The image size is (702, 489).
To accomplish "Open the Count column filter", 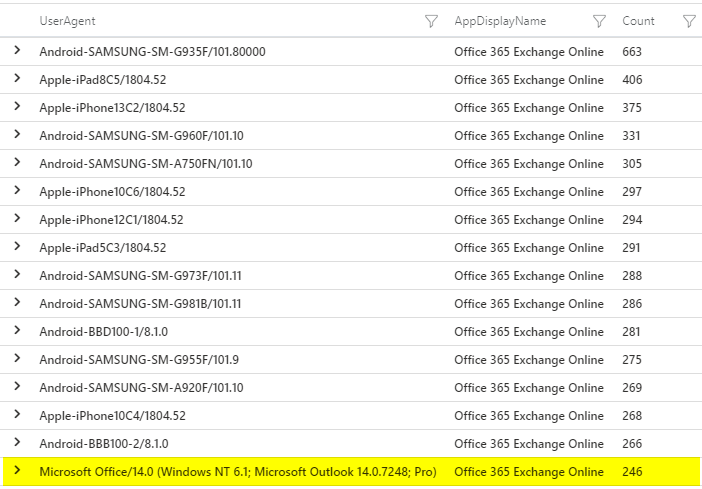I will pos(689,21).
